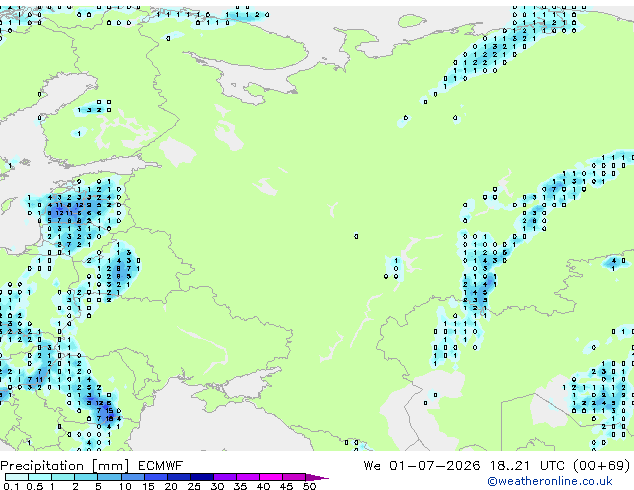Pick the 15–20 mm legend color swatch
The image size is (634, 490).
(x=156, y=477)
